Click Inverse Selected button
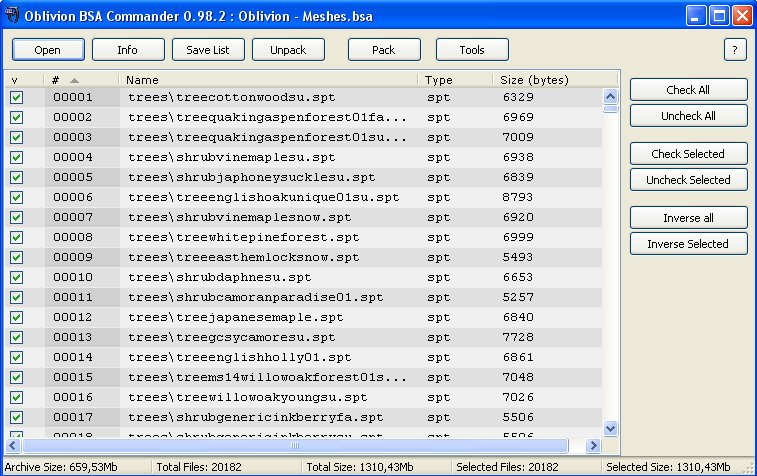The width and height of the screenshot is (757, 476). point(688,244)
